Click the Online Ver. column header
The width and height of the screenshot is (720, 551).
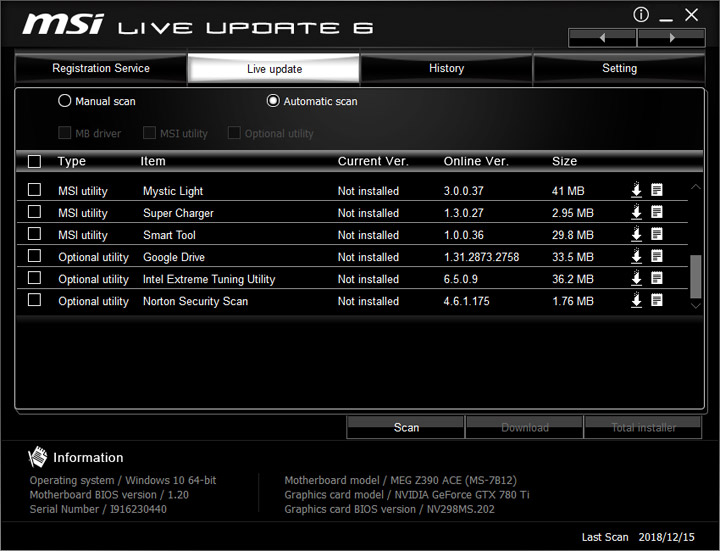(476, 161)
